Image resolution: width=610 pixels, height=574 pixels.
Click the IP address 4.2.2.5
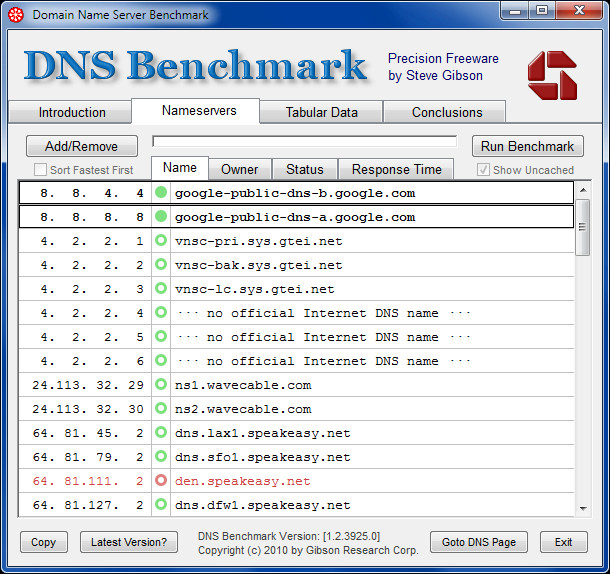pos(92,337)
